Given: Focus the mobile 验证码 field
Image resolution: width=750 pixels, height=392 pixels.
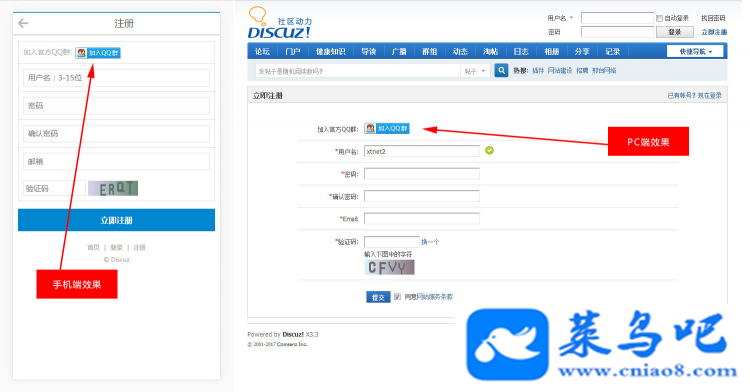Looking at the screenshot, I should pyautogui.click(x=54, y=188).
